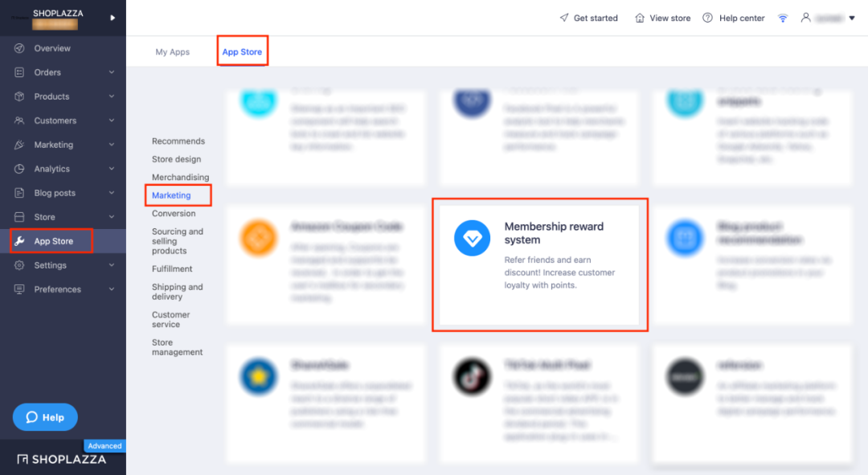Click the Marketing megaphone icon in sidebar

click(19, 145)
